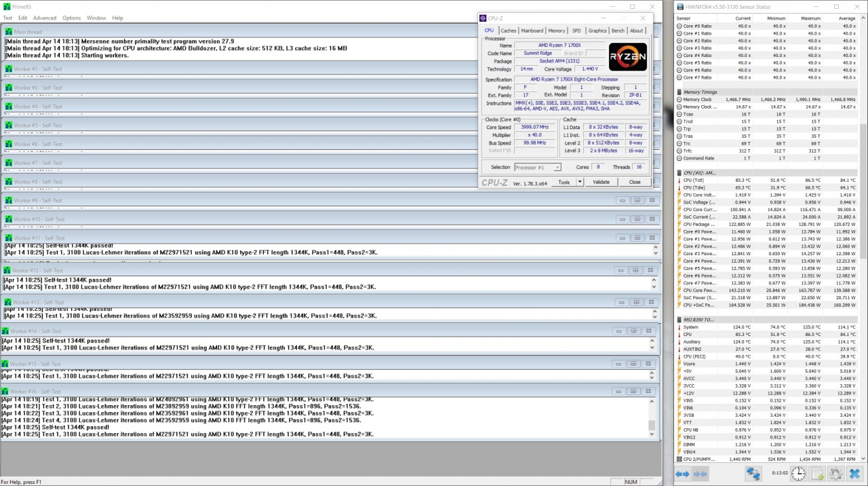Switch to the Mainboard tab in CPU-Z
Screen dimensions: 868x486
coord(532,31)
